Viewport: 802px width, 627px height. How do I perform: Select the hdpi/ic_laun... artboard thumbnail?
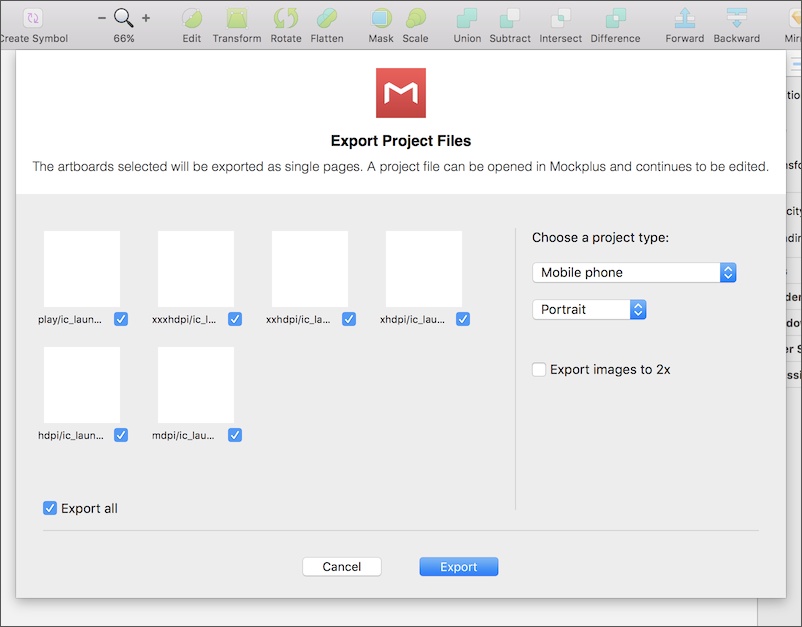82,385
